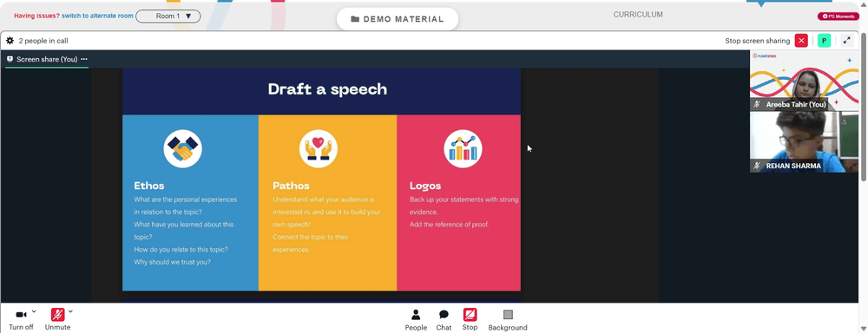Open Screen share tab three-dot menu

click(84, 59)
